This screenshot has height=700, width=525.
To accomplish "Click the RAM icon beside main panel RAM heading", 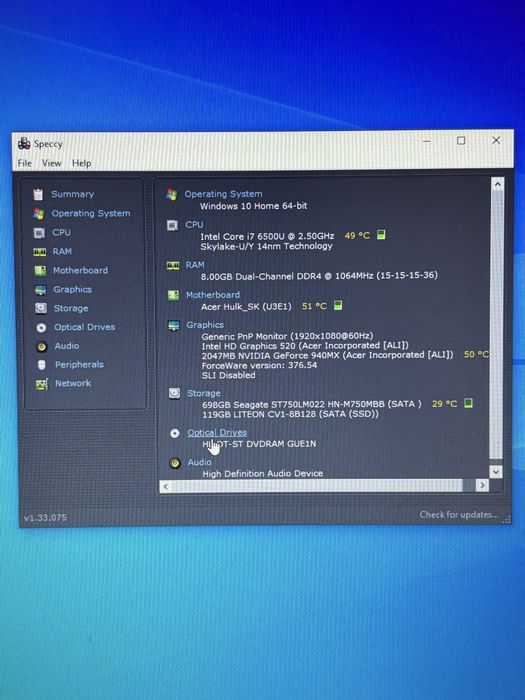I will (x=173, y=266).
